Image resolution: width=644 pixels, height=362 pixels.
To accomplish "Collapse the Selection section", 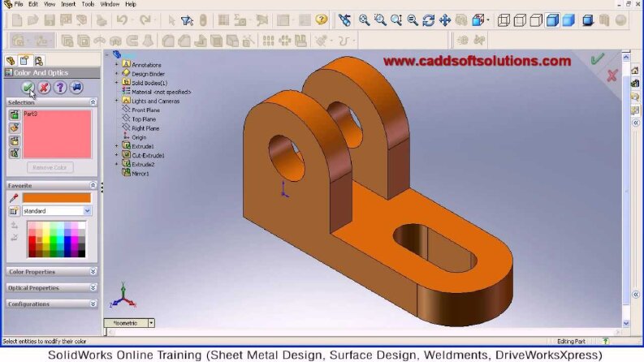I will [x=93, y=102].
